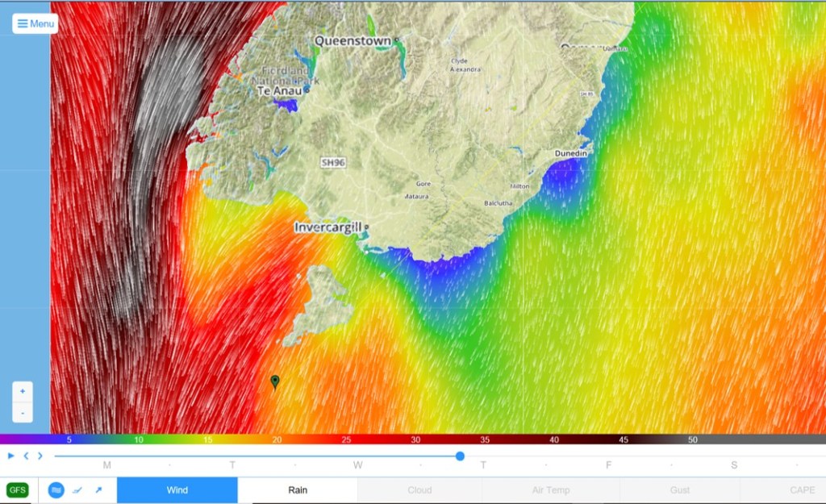Step forward to the next forecast time
Image resolution: width=826 pixels, height=504 pixels.
tap(40, 456)
